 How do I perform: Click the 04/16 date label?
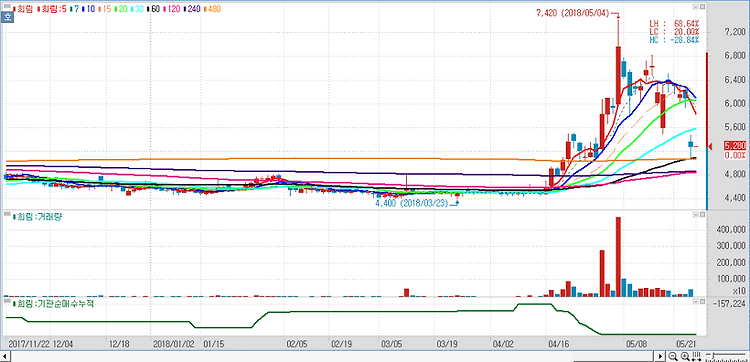(558, 343)
